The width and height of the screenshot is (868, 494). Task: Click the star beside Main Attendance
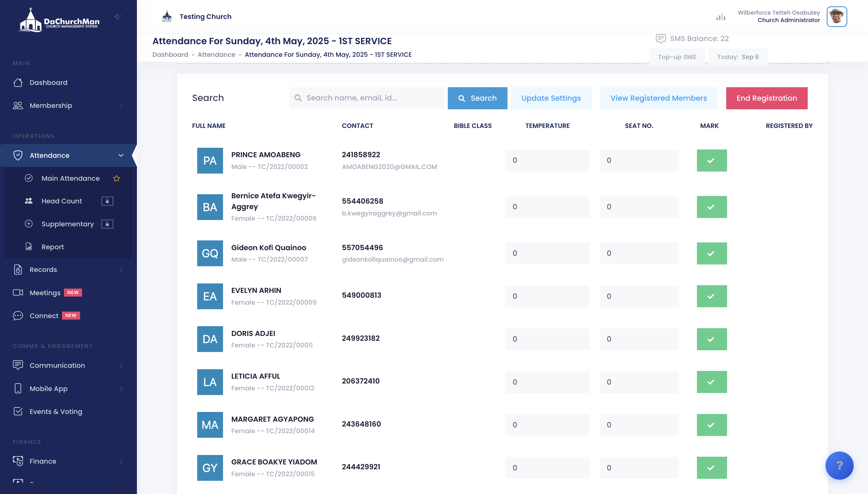click(x=117, y=178)
